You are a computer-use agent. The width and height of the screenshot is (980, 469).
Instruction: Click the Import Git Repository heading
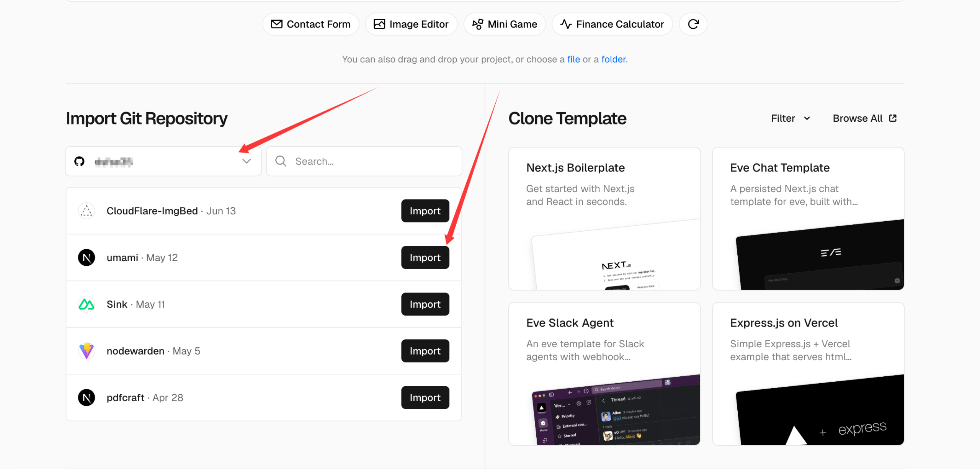tap(147, 118)
